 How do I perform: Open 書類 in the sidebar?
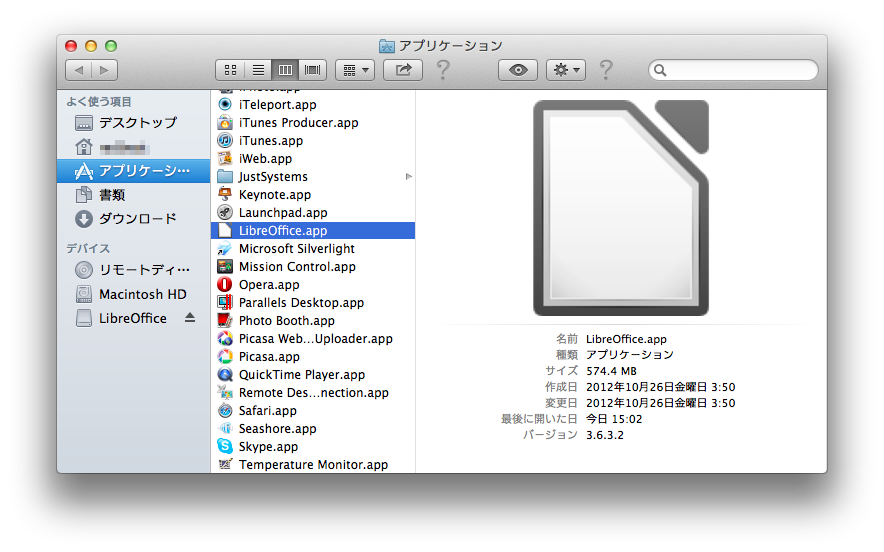(134, 195)
